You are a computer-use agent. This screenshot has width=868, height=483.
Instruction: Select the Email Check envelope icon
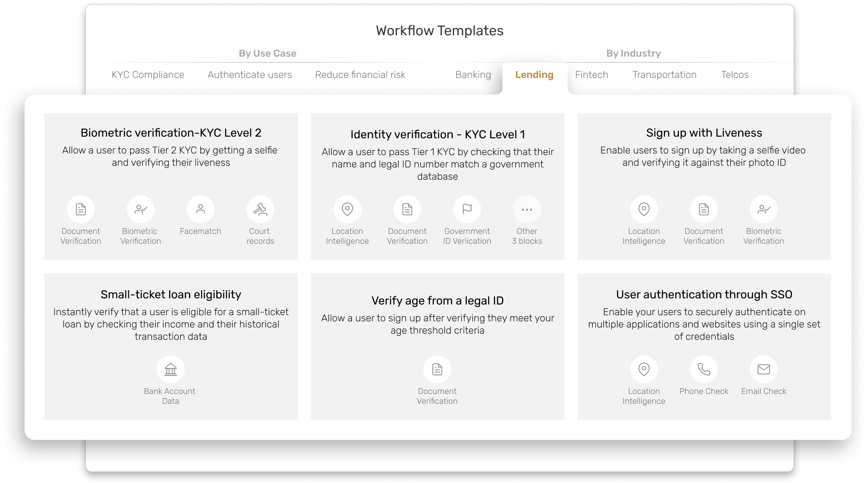point(764,369)
